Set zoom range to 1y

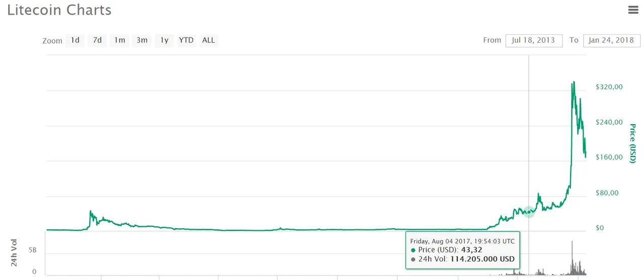point(164,40)
